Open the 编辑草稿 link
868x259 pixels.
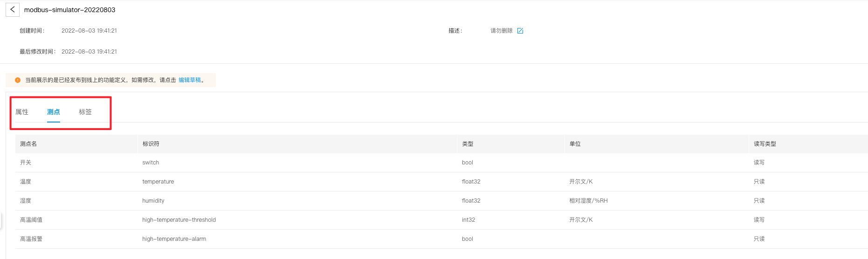tap(190, 80)
